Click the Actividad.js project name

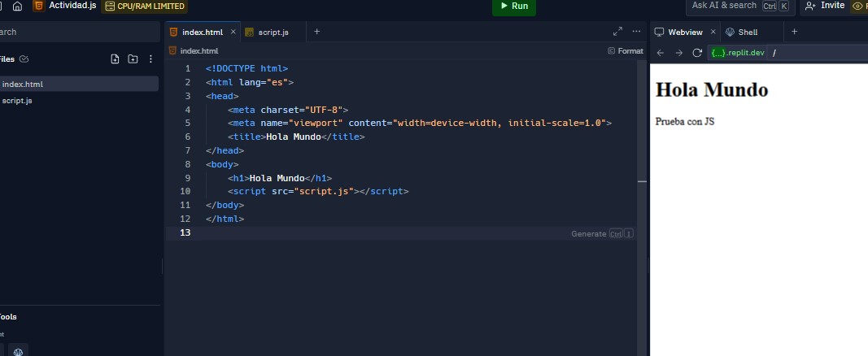[72, 6]
